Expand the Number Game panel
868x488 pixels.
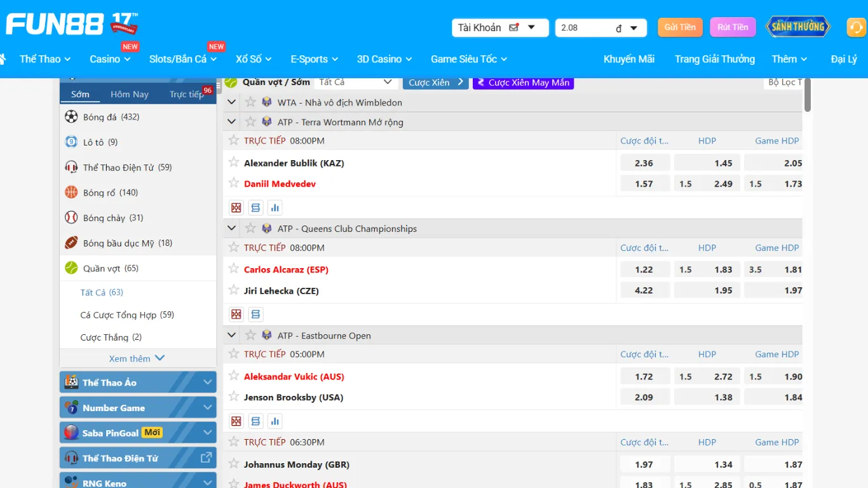point(207,407)
